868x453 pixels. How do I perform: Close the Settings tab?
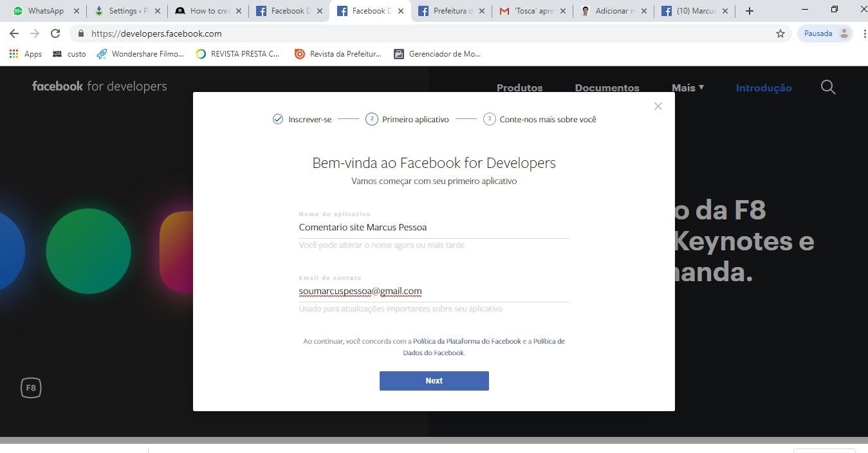[x=158, y=11]
